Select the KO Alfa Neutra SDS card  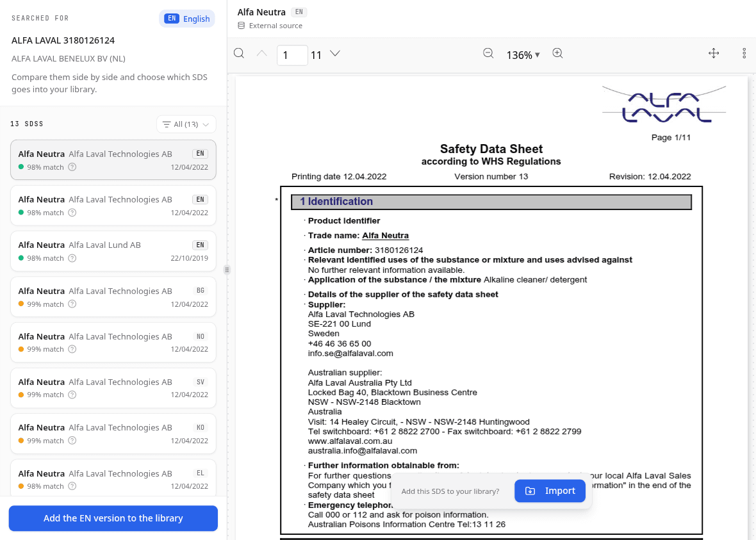tap(113, 434)
